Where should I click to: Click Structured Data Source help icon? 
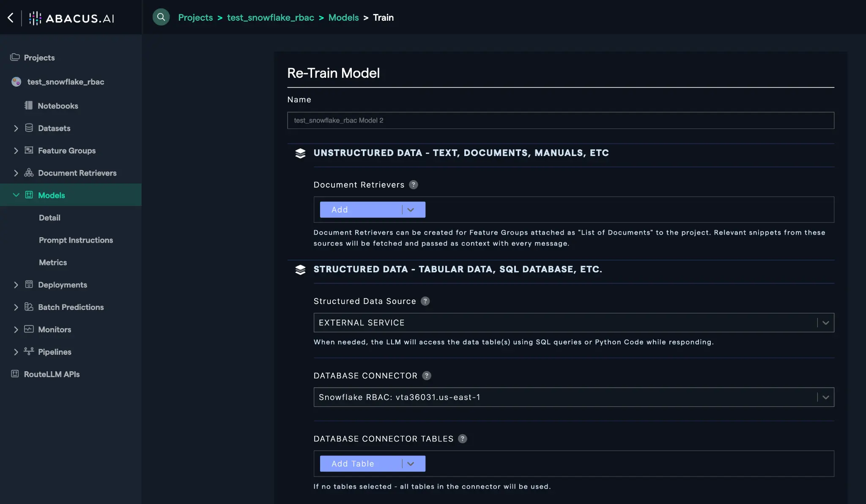(425, 301)
